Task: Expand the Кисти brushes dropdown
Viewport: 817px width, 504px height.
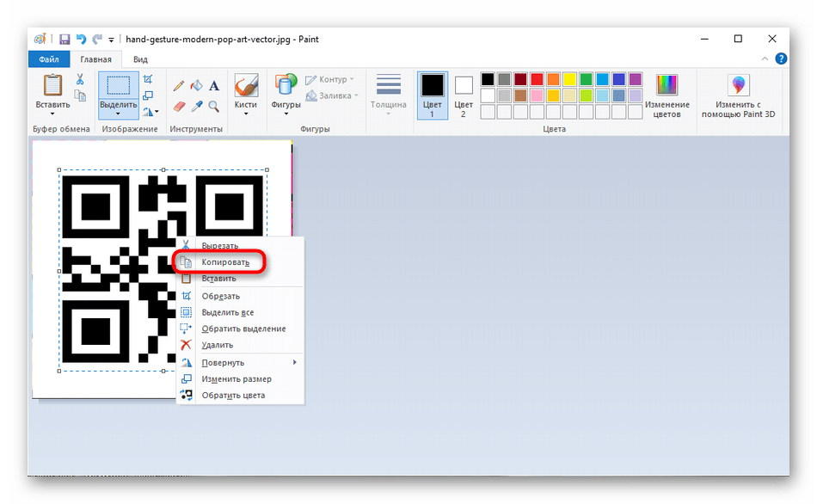Action: [x=246, y=114]
